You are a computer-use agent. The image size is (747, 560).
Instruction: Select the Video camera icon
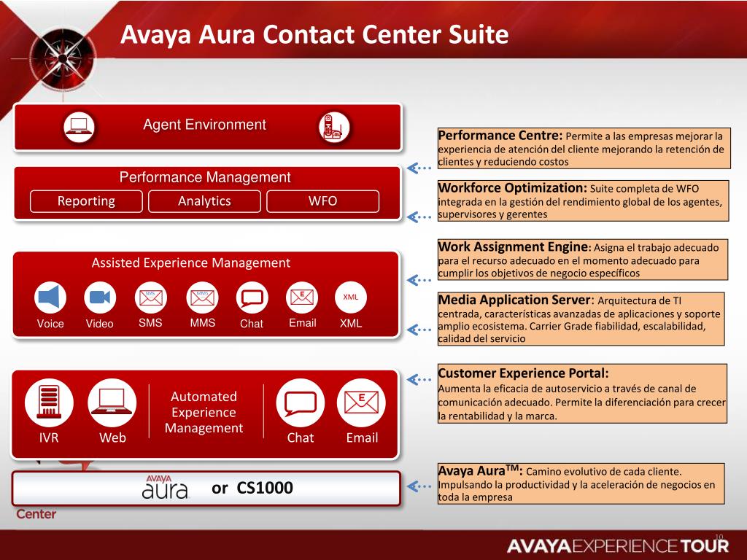[99, 297]
